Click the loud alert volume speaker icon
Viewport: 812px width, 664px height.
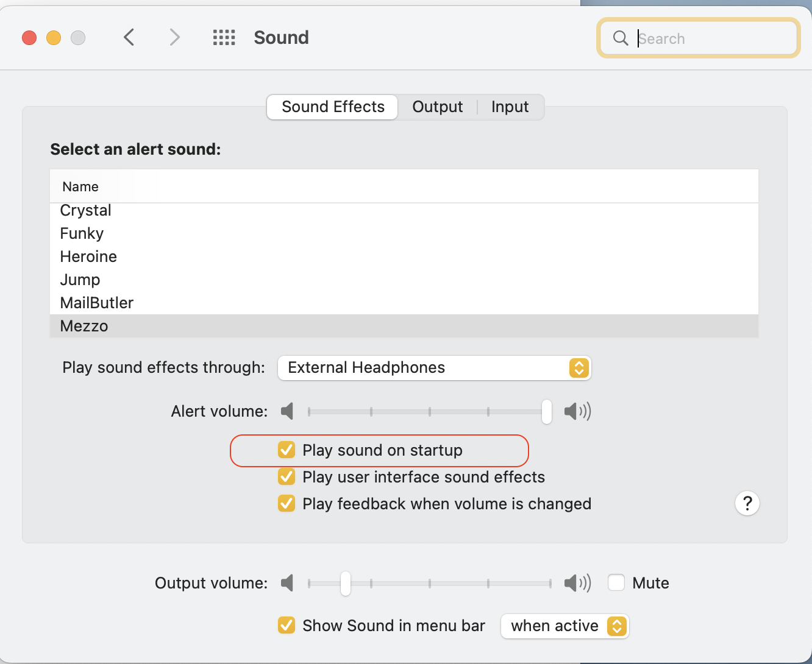tap(577, 411)
